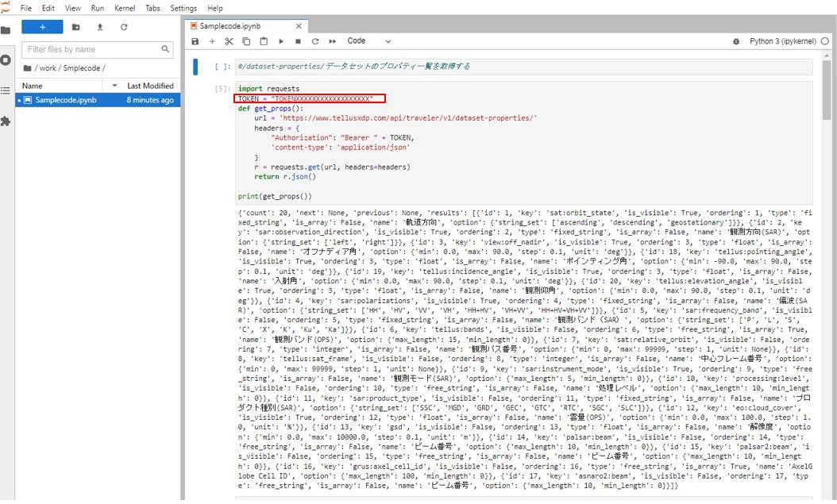Click the Filter files by name field
The width and height of the screenshot is (837, 504).
pos(97,49)
